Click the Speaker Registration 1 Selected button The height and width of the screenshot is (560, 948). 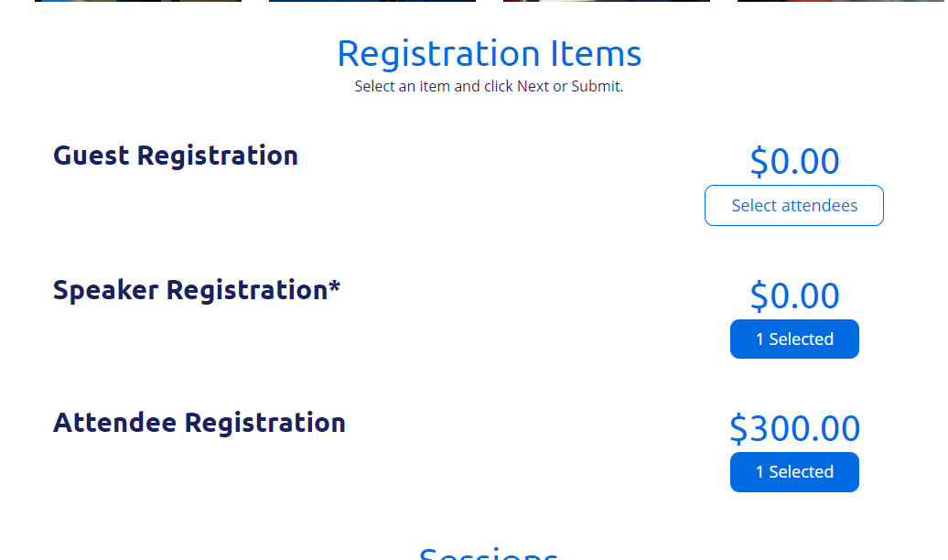click(x=793, y=339)
